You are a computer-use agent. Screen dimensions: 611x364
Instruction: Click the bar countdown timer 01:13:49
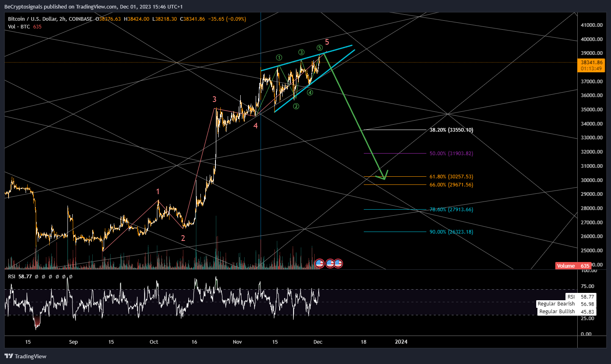pyautogui.click(x=591, y=69)
